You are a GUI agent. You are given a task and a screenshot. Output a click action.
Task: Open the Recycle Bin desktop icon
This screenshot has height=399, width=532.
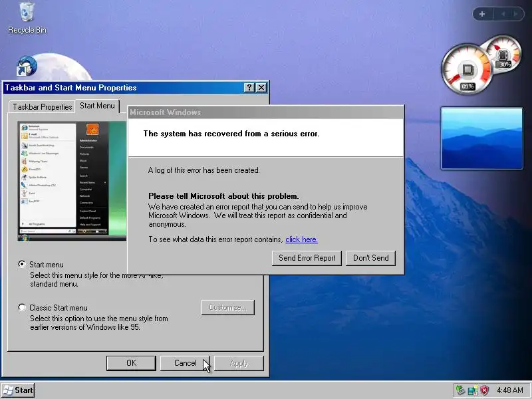(x=27, y=18)
